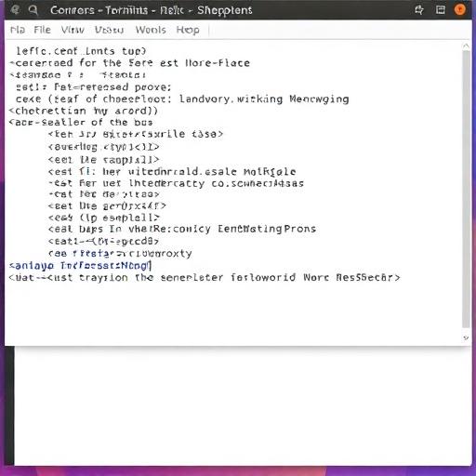The width and height of the screenshot is (476, 476).
Task: Click the line '<acr-Seatler of the bus'
Action: [81, 123]
